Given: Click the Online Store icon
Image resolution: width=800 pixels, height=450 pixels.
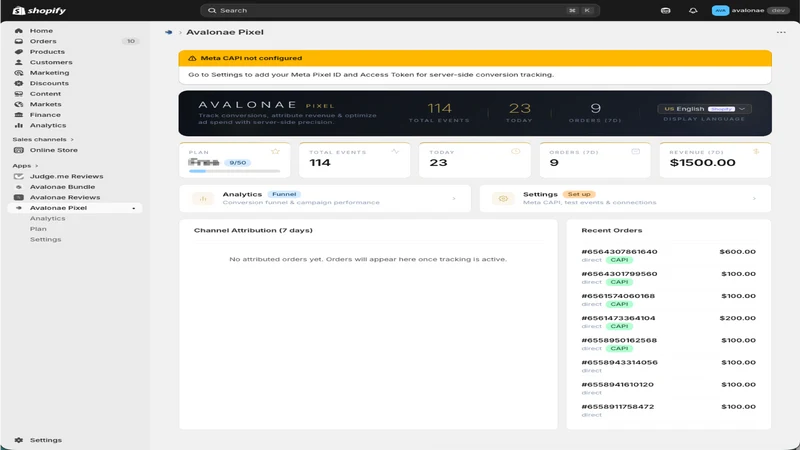Looking at the screenshot, I should [19, 150].
